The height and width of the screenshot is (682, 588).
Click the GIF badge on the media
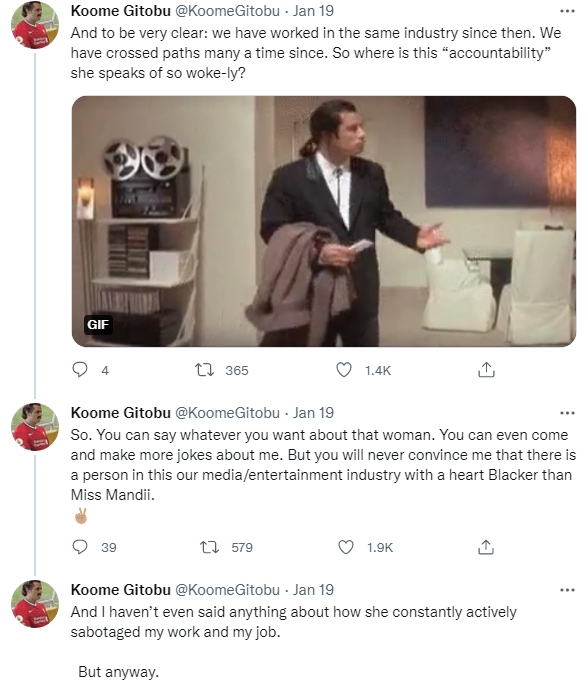[98, 324]
